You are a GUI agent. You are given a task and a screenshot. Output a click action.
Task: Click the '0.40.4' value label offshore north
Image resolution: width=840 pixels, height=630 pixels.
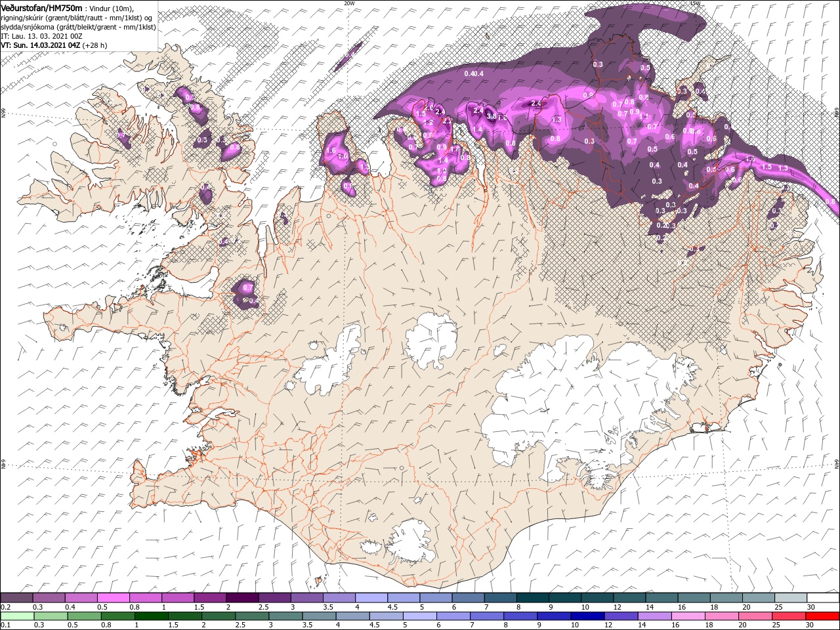point(474,73)
